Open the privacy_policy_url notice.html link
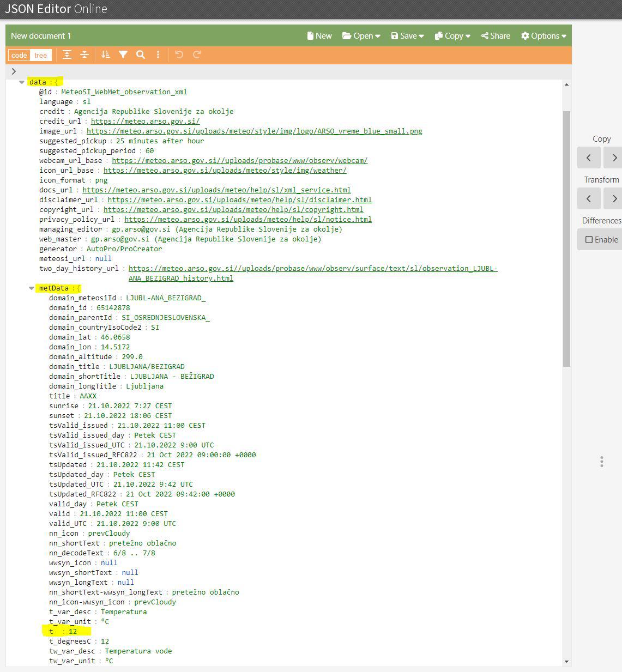Image resolution: width=622 pixels, height=672 pixels. coord(248,220)
